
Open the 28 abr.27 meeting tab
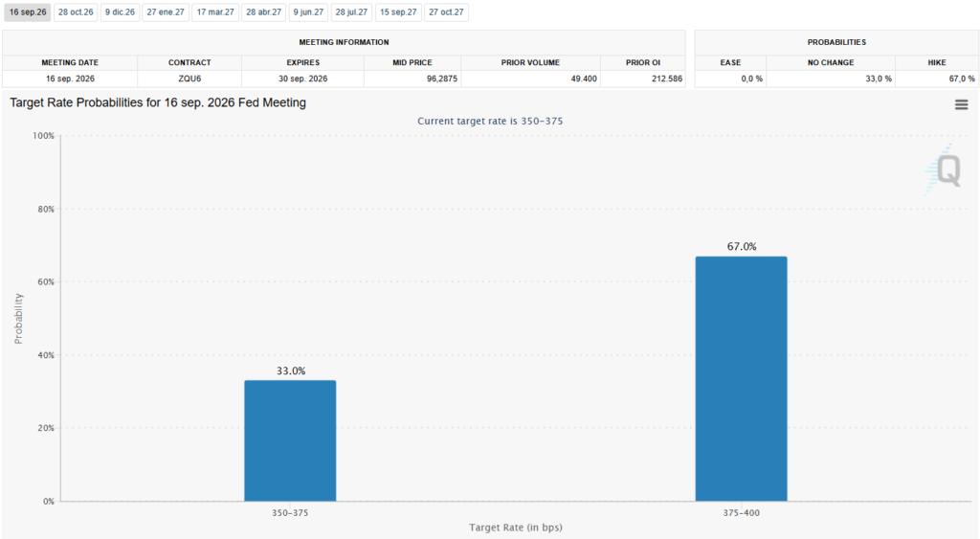click(x=264, y=12)
